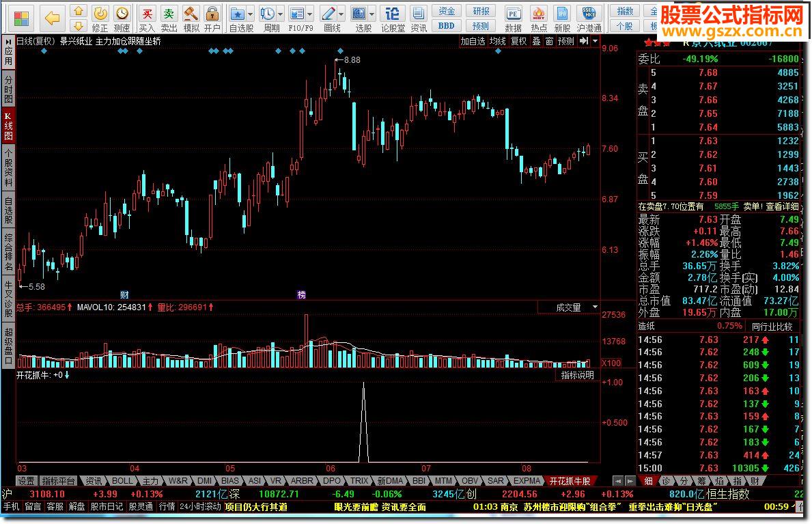The height and width of the screenshot is (524, 812).
Task: Click the BBD button
Action: [447, 25]
